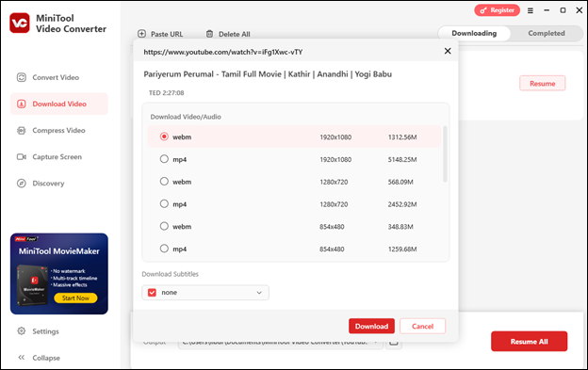Open Convert Video section

click(x=58, y=77)
